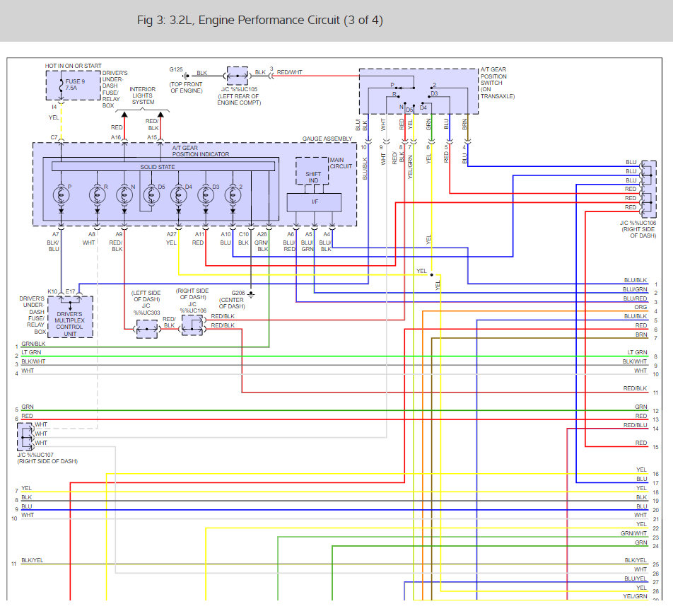Click the R gear indicator lamp symbol
This screenshot has height=616, width=673.
(97, 195)
